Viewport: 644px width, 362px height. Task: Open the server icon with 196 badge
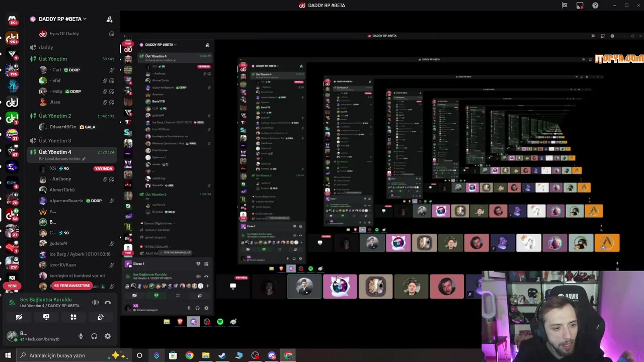coord(12,70)
